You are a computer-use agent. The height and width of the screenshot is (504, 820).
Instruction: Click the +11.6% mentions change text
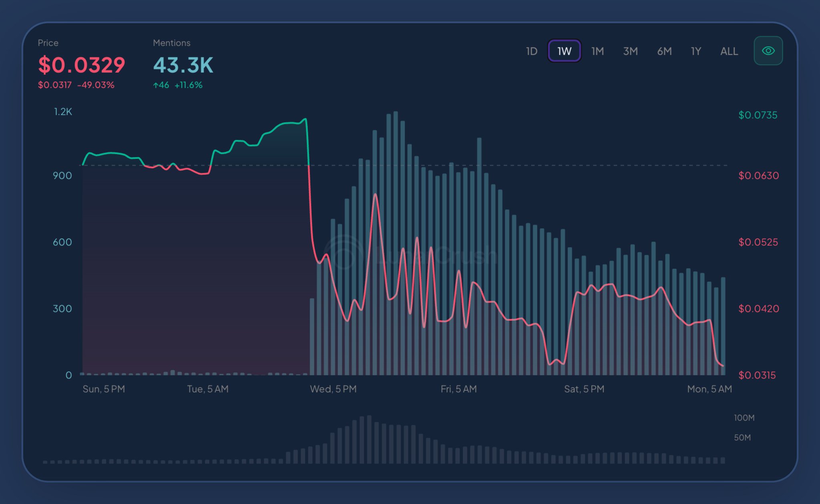point(188,85)
